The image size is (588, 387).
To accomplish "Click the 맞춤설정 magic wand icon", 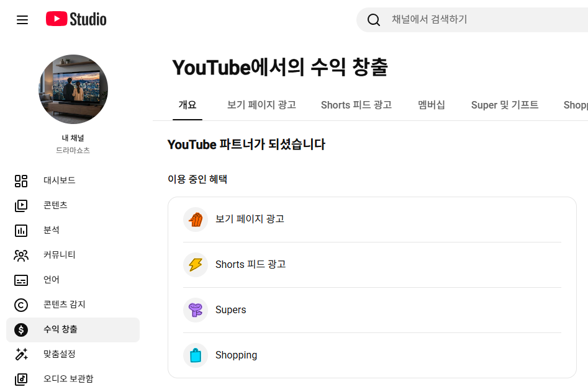I will [x=21, y=354].
